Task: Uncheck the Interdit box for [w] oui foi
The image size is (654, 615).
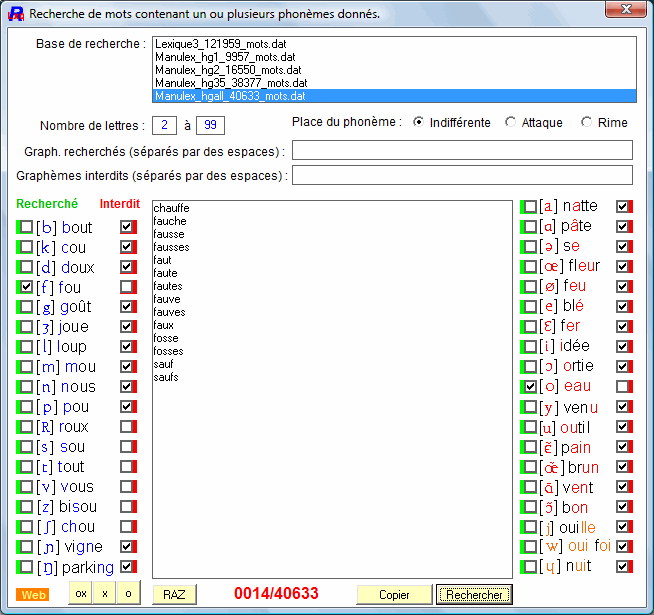Action: [x=622, y=546]
